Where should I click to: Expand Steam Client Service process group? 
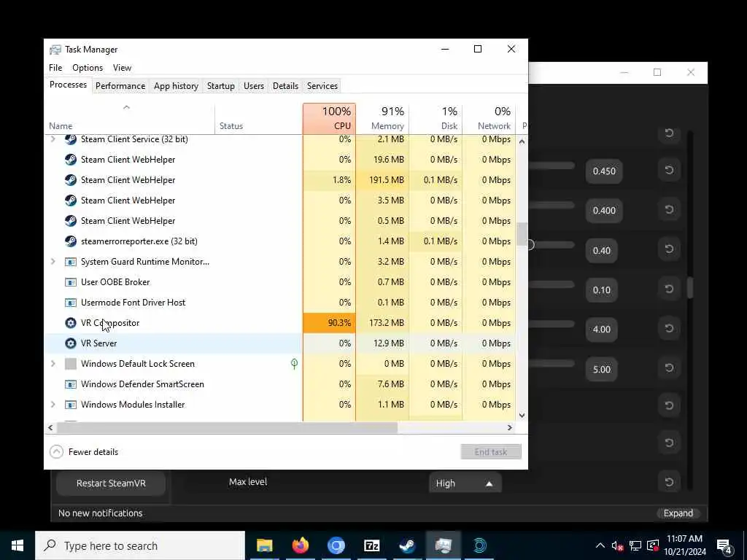click(x=53, y=139)
